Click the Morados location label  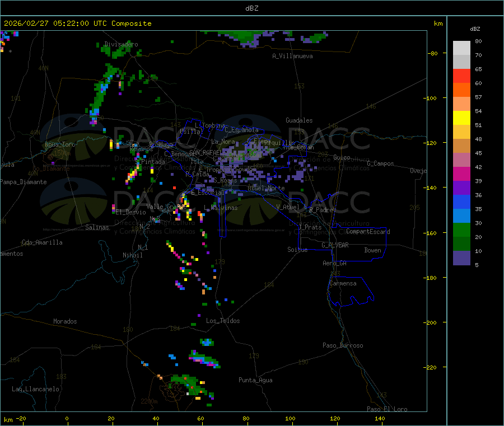(x=65, y=321)
